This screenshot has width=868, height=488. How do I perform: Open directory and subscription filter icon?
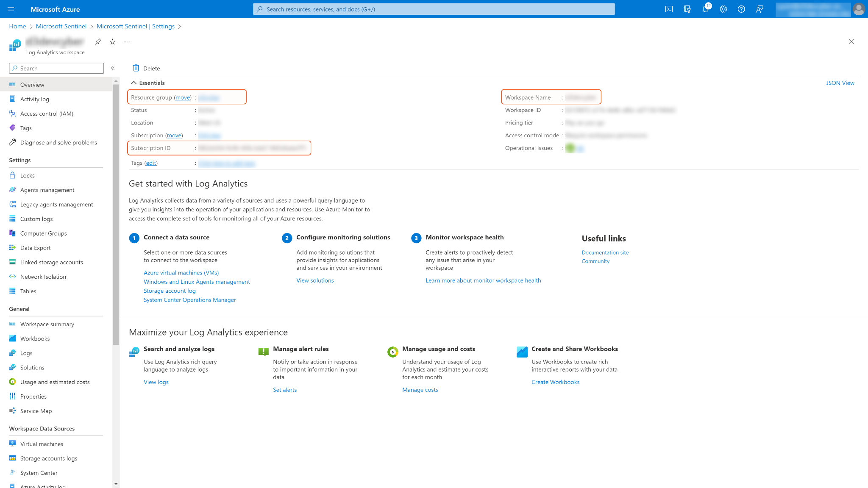tap(687, 9)
